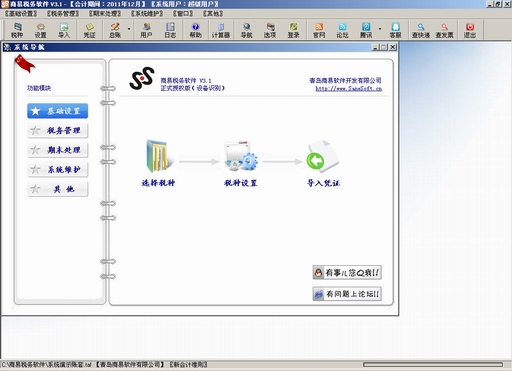Open the 税种设置 gear icon
Screen dimensions: 512x371
tap(241, 156)
